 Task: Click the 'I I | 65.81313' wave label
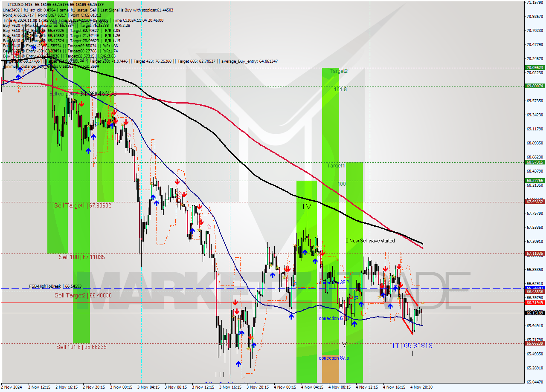pyautogui.click(x=412, y=346)
